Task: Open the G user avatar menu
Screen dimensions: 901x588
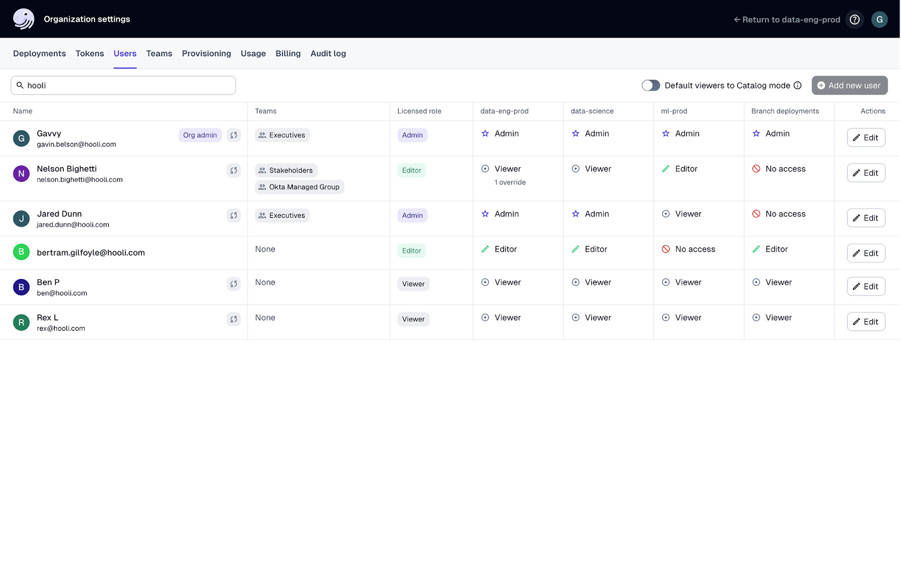Action: (x=880, y=20)
